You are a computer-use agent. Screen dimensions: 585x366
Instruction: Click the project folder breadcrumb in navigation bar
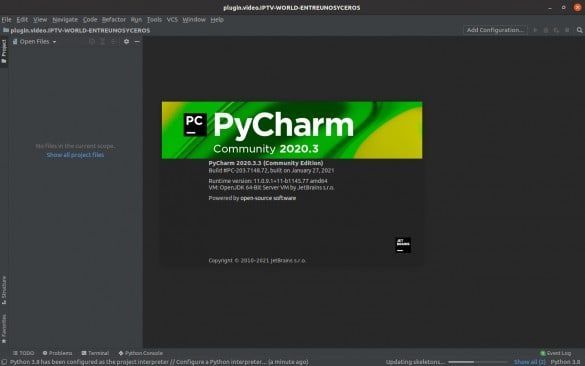[x=76, y=30]
